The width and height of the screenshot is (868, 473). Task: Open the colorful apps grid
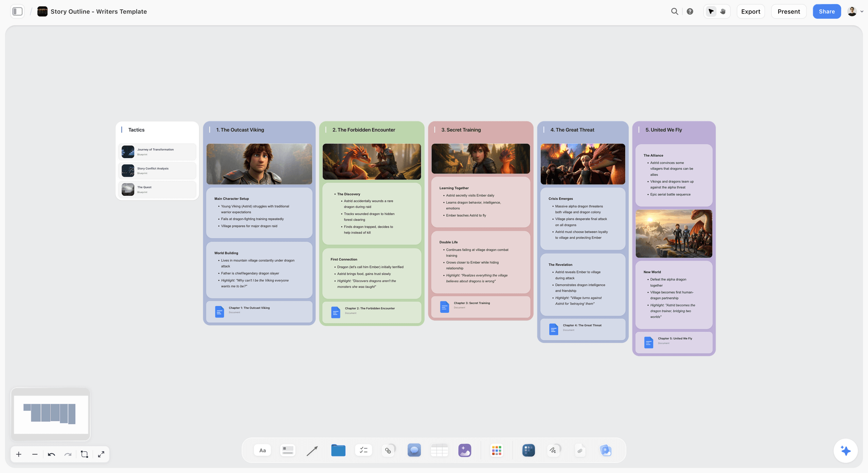point(497,450)
